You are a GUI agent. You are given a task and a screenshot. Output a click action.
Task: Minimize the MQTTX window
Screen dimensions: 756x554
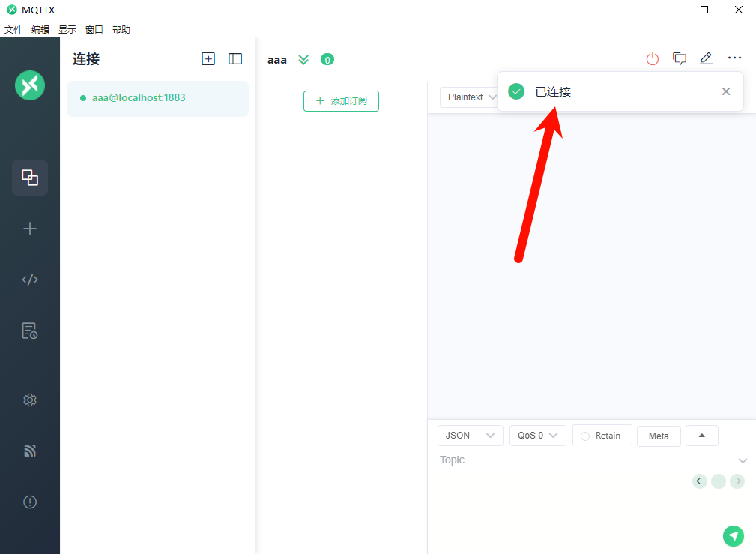(x=670, y=10)
